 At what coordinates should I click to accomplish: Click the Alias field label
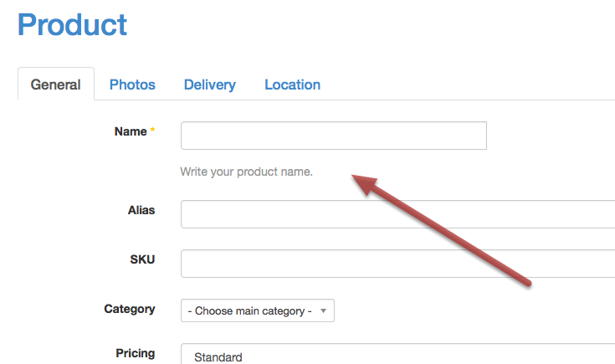(141, 210)
